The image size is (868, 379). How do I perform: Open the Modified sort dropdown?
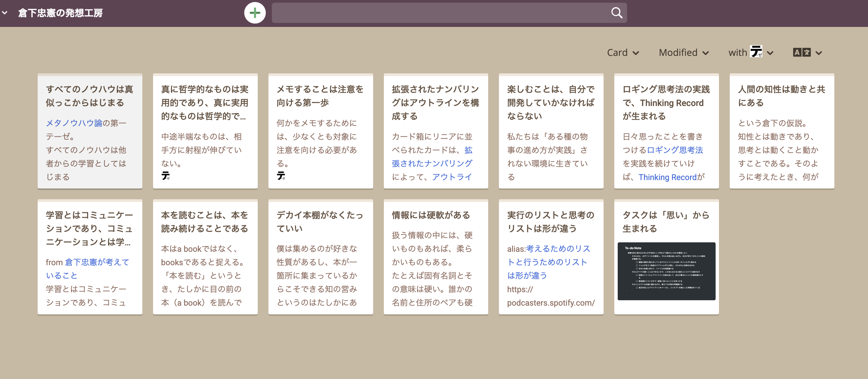[x=684, y=53]
